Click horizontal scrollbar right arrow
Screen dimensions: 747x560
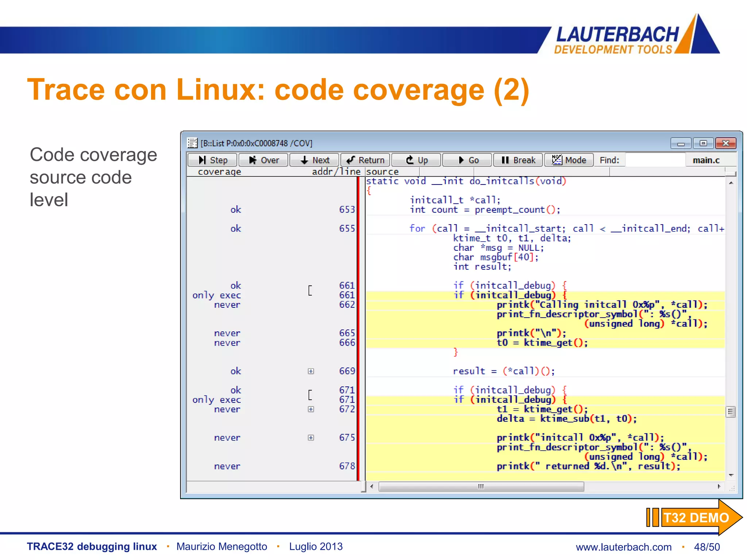pos(719,486)
